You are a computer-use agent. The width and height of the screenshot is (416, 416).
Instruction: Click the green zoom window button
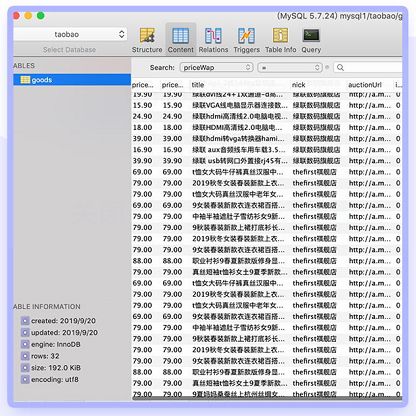[x=41, y=16]
